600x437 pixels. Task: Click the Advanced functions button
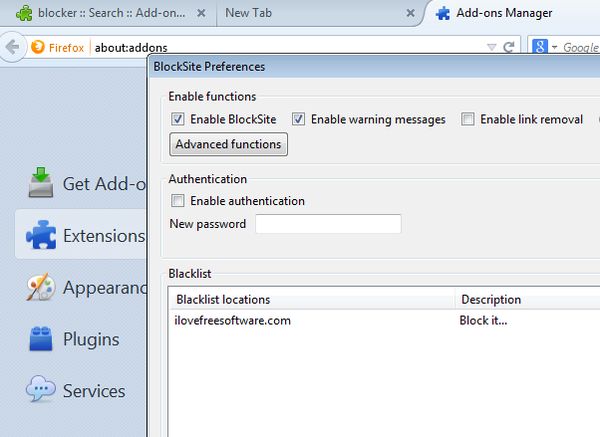(229, 145)
